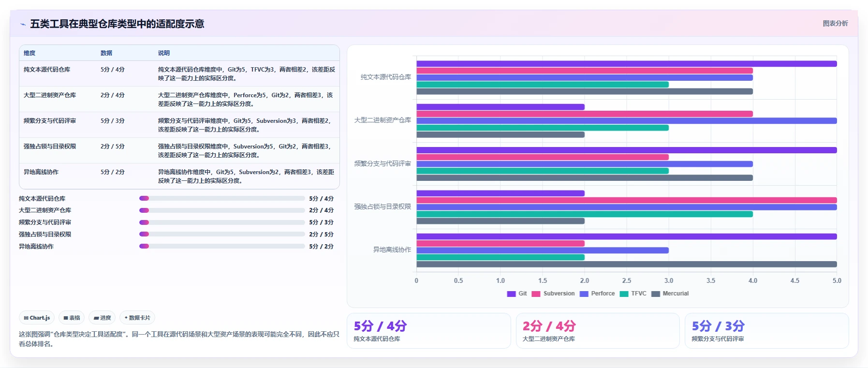Click the chart axis label 强独占锁与目录权限

[383, 206]
